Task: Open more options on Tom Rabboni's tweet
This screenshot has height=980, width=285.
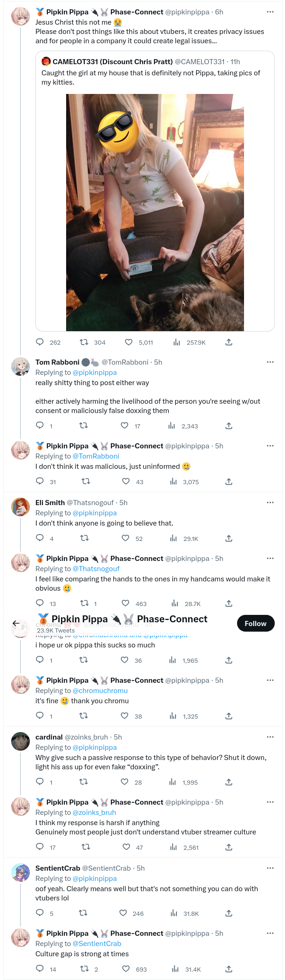Action: tap(270, 362)
